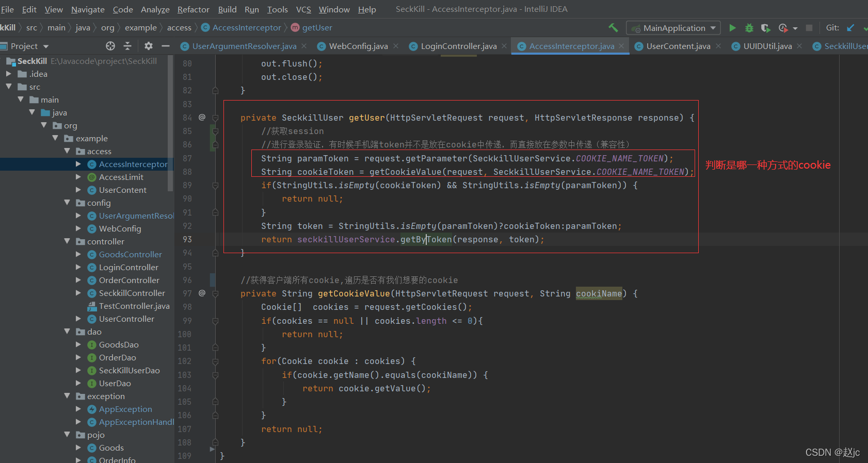Fold the getUser method at line 84
The height and width of the screenshot is (463, 868).
coord(215,118)
